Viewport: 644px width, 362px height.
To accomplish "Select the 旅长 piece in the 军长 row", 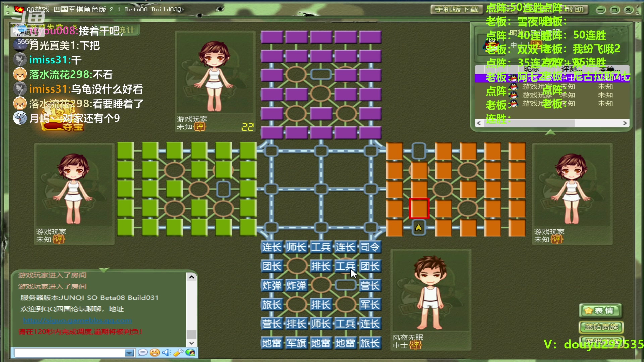I will (x=272, y=305).
